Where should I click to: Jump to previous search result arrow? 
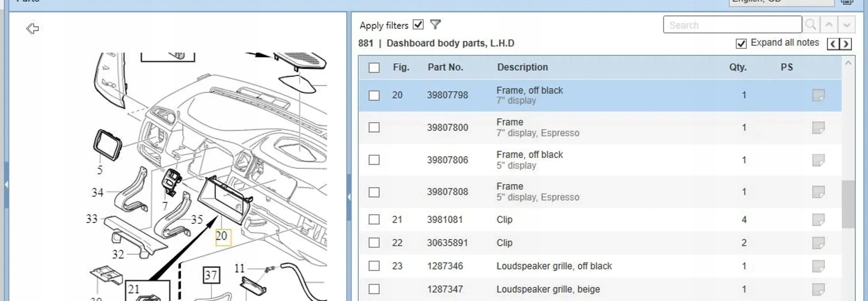point(829,25)
